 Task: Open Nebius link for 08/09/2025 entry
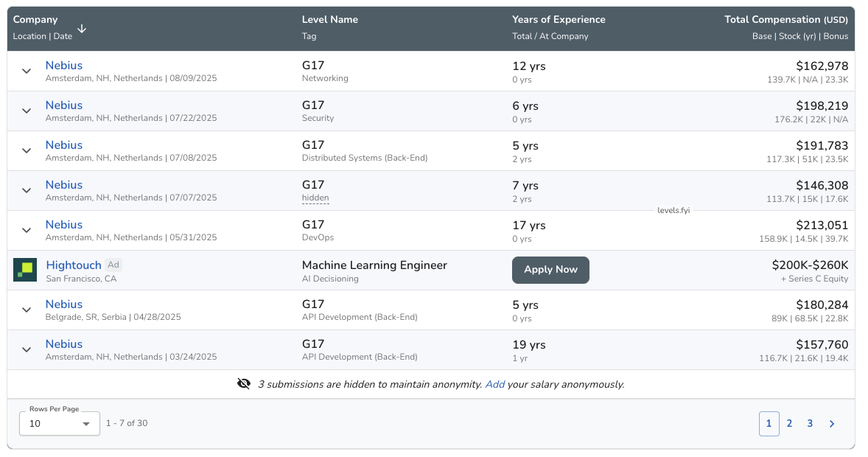[x=64, y=66]
